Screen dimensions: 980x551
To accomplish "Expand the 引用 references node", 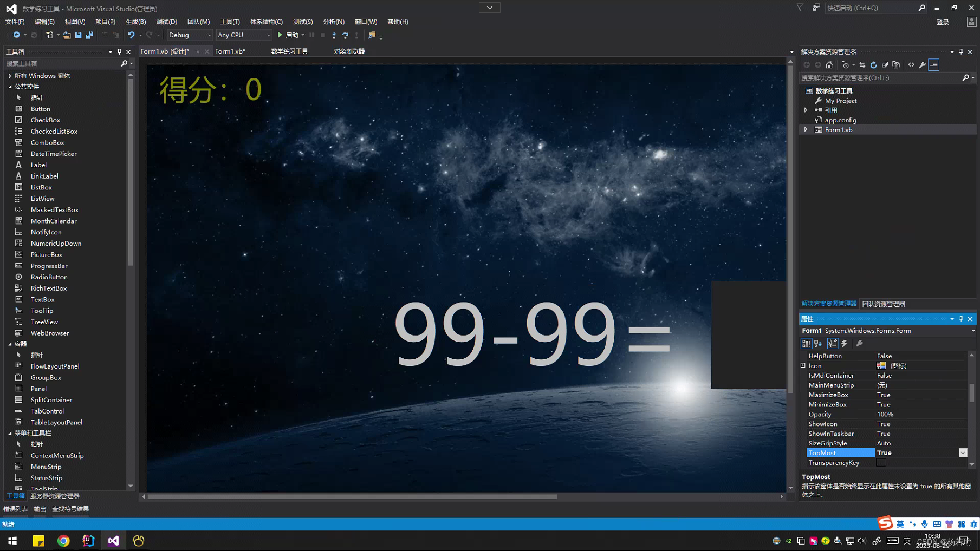I will 806,110.
